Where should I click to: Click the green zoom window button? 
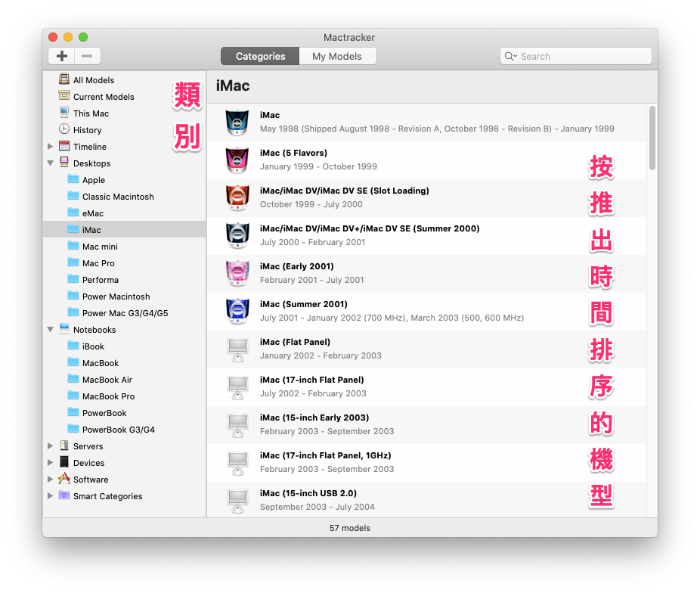point(83,37)
